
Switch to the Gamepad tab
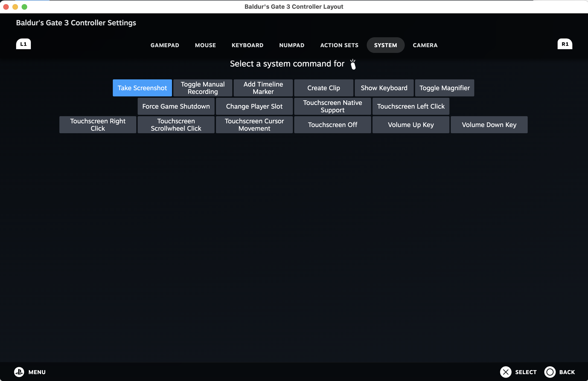165,45
